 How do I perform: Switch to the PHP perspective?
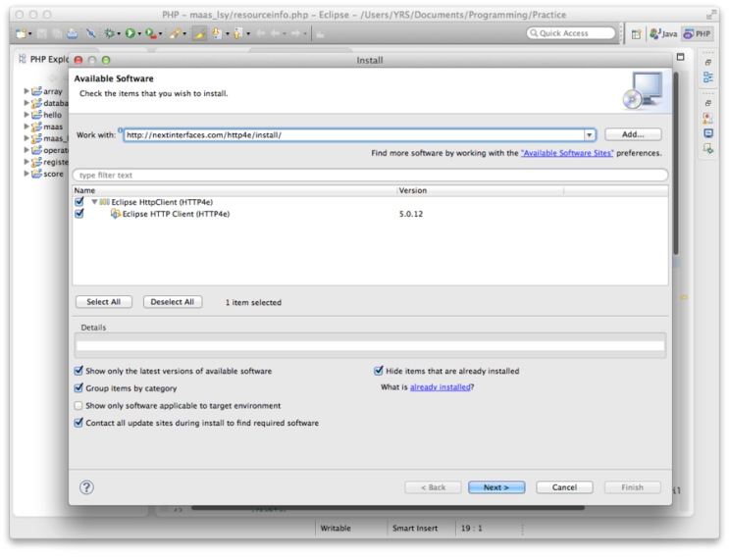pos(698,34)
